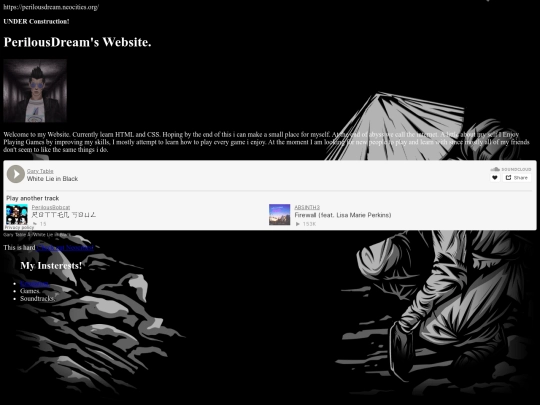This screenshot has height=405, width=540.
Task: Click the 'Games.' list item
Action: pyautogui.click(x=30, y=291)
